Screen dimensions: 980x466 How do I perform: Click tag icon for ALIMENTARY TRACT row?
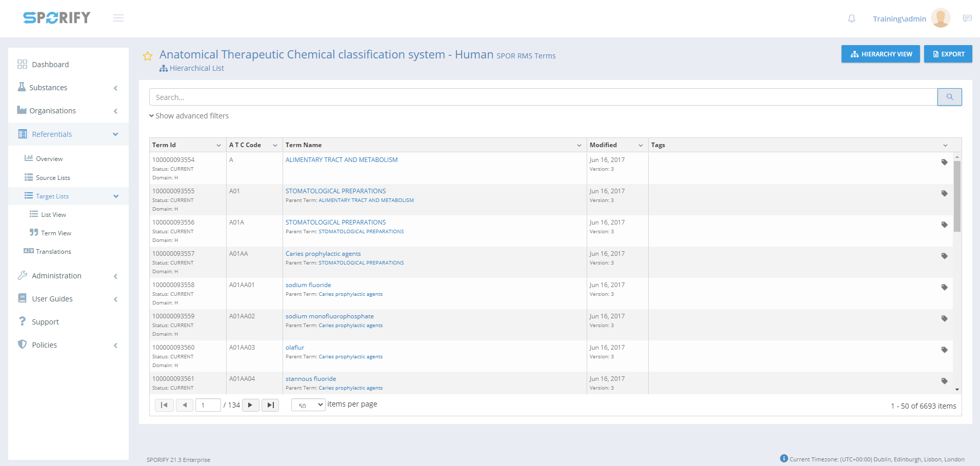pos(944,162)
